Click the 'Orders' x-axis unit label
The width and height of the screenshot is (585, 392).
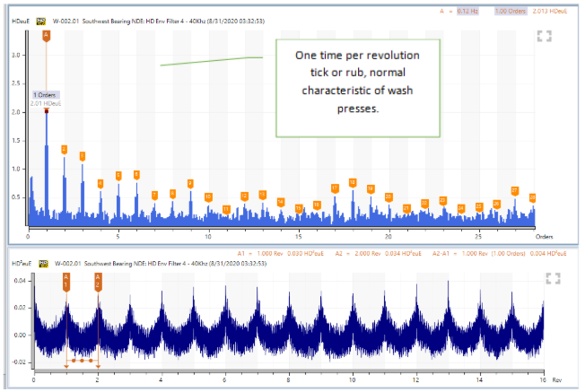544,237
